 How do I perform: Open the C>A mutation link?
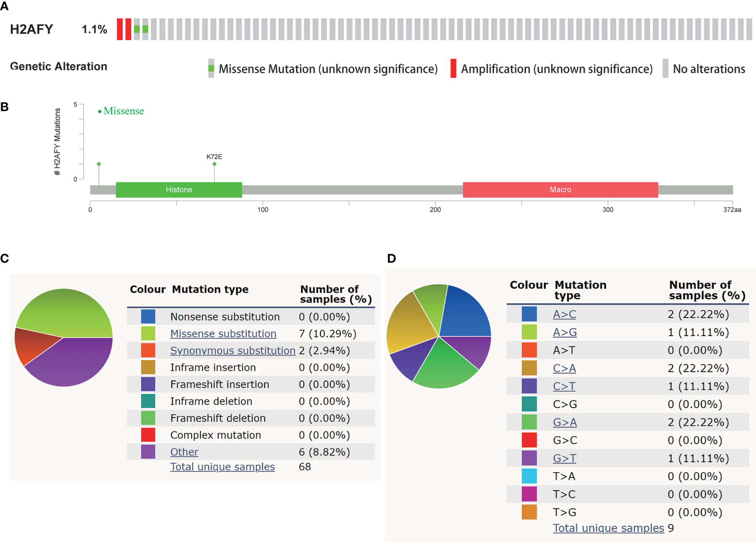pos(564,368)
